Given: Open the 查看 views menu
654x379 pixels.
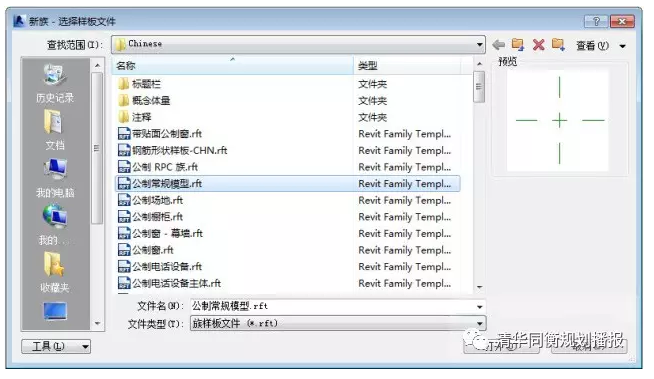Looking at the screenshot, I should point(592,45).
